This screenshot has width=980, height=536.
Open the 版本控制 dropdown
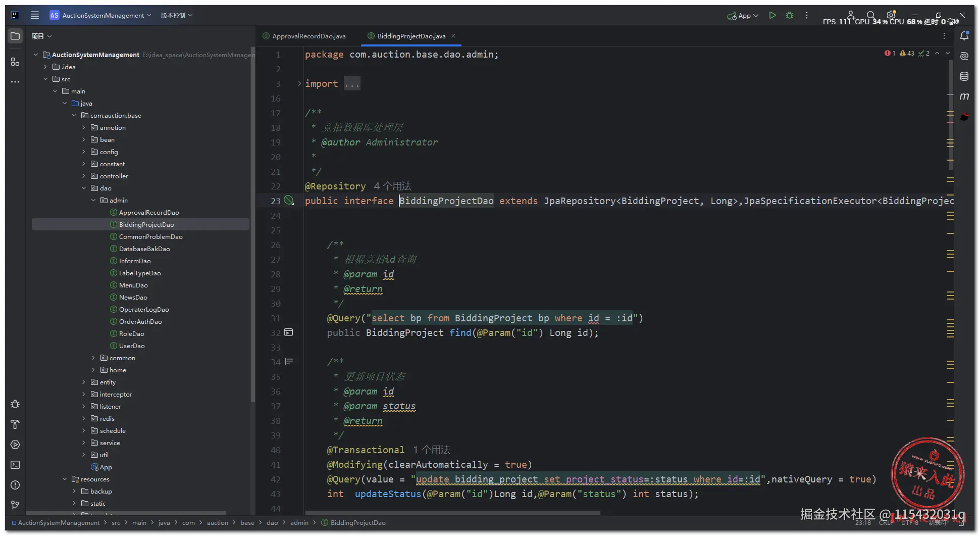177,15
